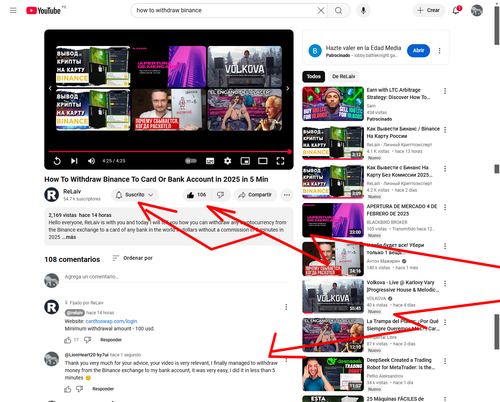The width and height of the screenshot is (500, 402).
Task: Open options for LTC Arbitrage video
Action: click(445, 91)
